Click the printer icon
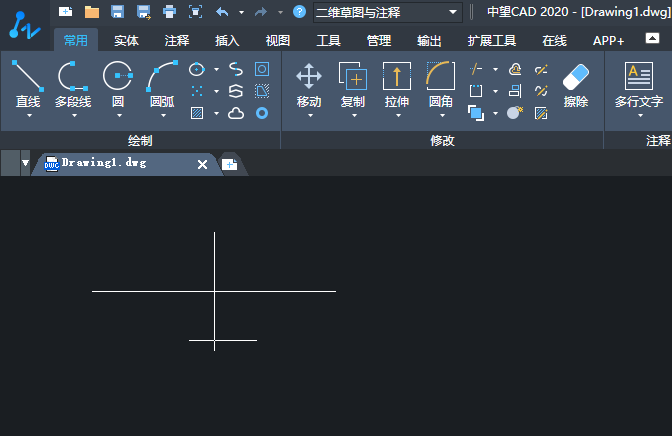Image resolution: width=672 pixels, height=436 pixels. [x=169, y=12]
